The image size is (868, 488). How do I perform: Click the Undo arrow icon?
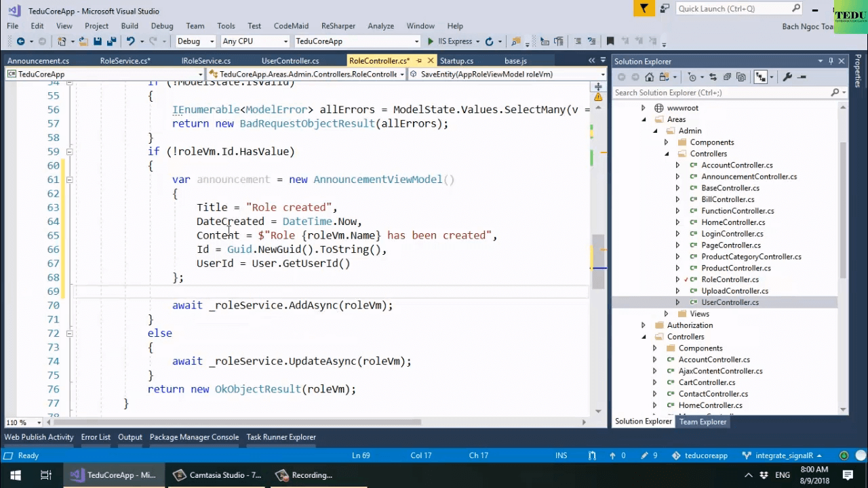130,41
